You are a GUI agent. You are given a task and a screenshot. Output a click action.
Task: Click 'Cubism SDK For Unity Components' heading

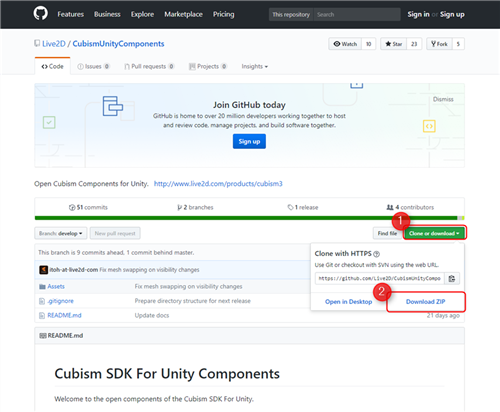(x=167, y=374)
